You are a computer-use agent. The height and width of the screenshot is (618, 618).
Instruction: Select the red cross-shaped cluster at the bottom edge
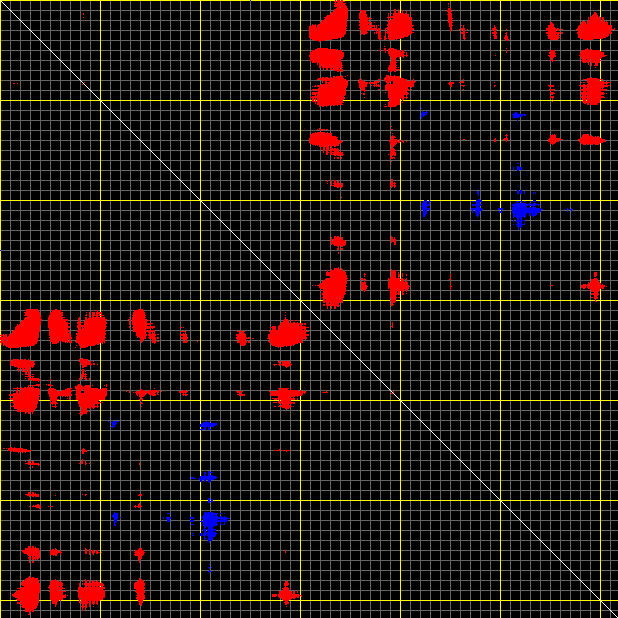pyautogui.click(x=287, y=594)
